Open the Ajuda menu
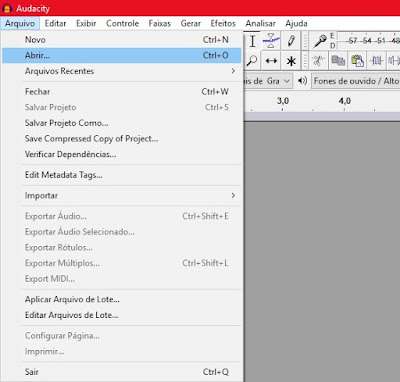The image size is (400, 382). (x=296, y=23)
